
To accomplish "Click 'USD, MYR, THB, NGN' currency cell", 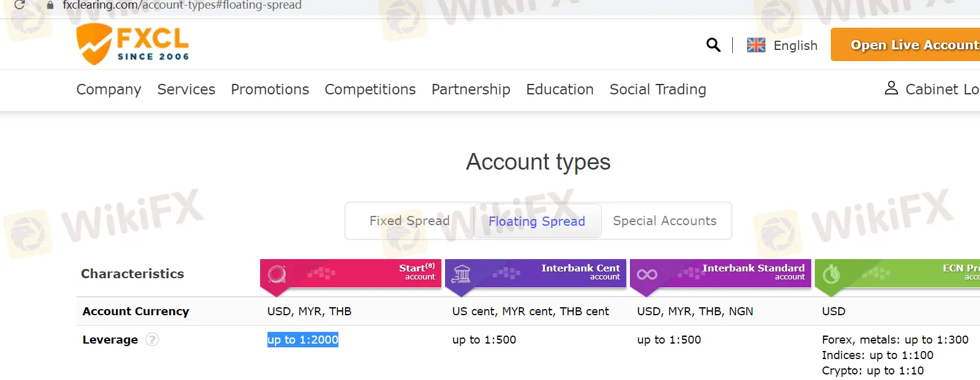I will [695, 312].
